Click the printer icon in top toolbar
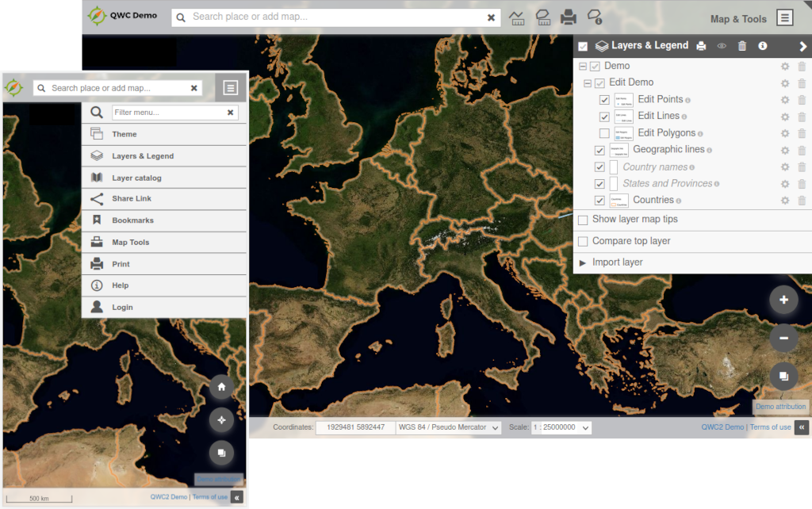The height and width of the screenshot is (509, 812). (569, 17)
